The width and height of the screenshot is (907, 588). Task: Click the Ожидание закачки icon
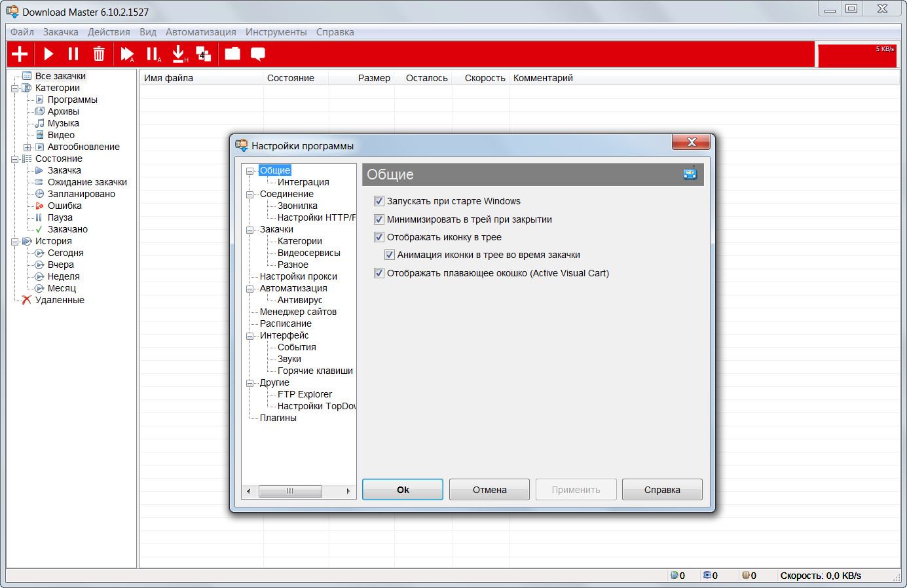point(39,182)
